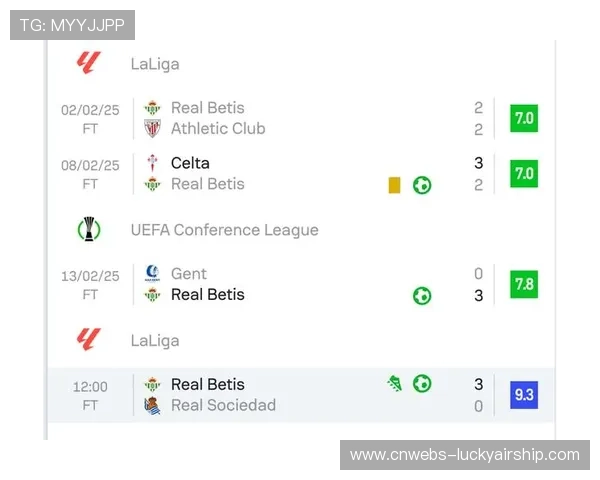Open the 9.3 rating badge

[523, 394]
